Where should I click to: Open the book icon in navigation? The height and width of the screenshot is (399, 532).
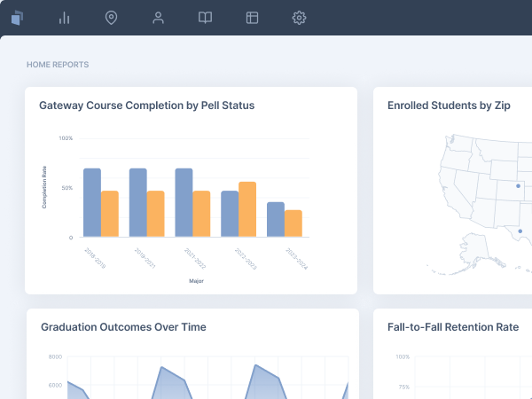pyautogui.click(x=205, y=18)
